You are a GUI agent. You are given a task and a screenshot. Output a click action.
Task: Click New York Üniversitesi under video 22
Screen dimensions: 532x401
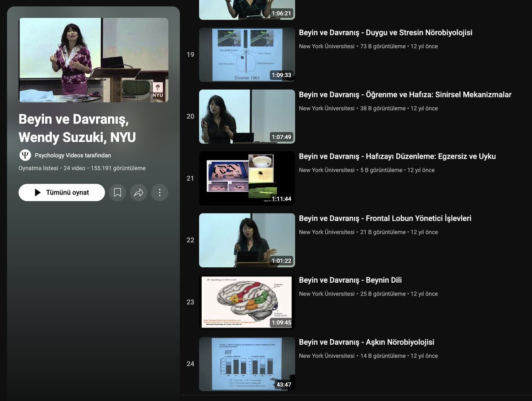tap(327, 232)
